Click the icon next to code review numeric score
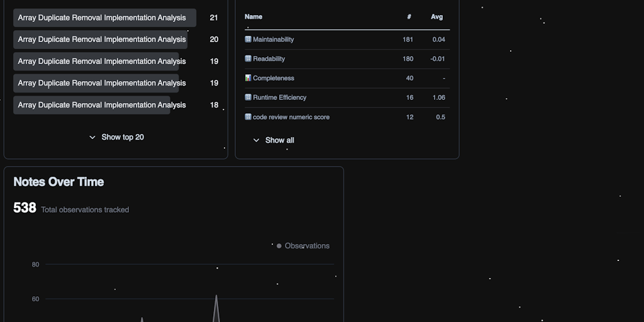This screenshot has width=644, height=322. point(248,117)
